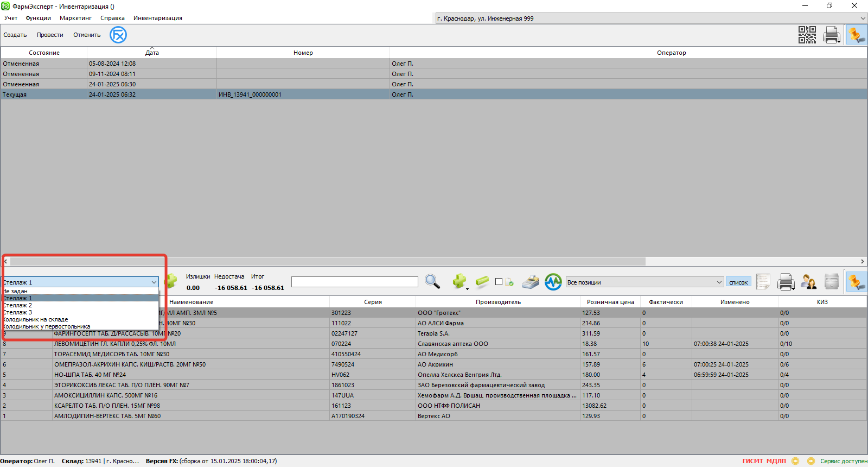
Task: Click the printer icon beside the QR code
Action: (x=831, y=35)
